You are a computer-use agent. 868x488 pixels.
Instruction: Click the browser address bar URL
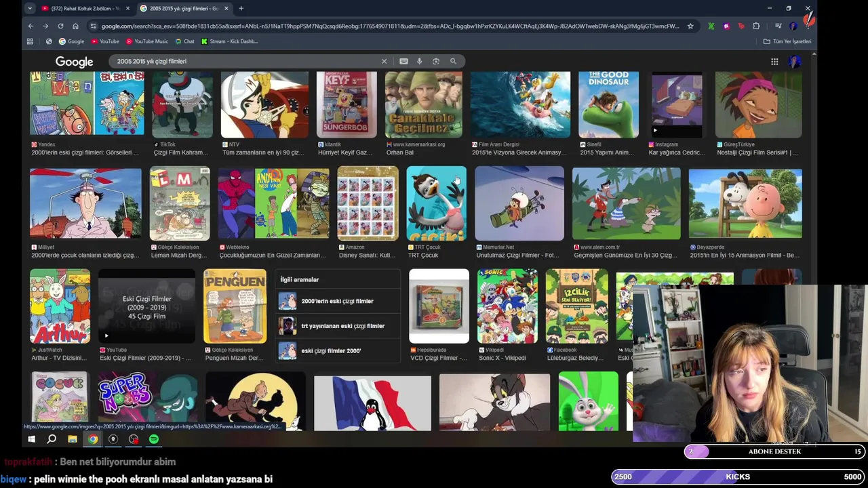click(390, 26)
